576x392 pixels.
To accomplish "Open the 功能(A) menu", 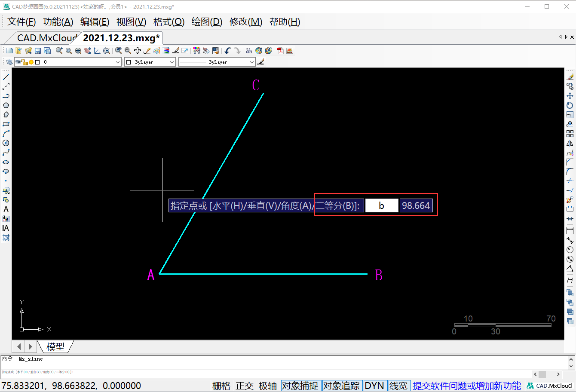I will pyautogui.click(x=58, y=22).
